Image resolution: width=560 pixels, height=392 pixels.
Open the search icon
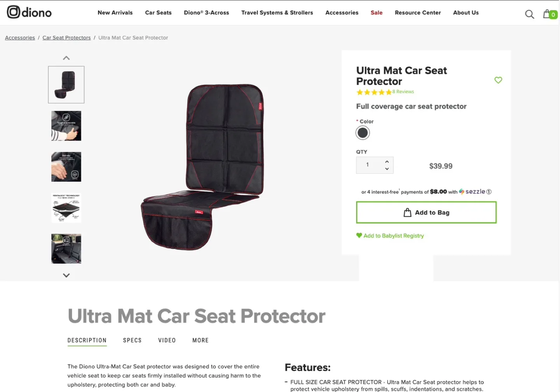click(529, 14)
